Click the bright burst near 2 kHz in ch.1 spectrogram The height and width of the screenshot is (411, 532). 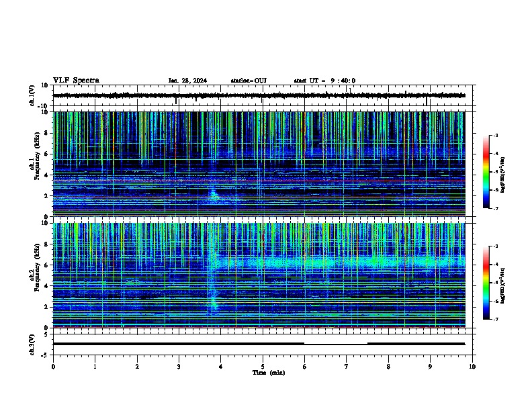[x=214, y=195]
